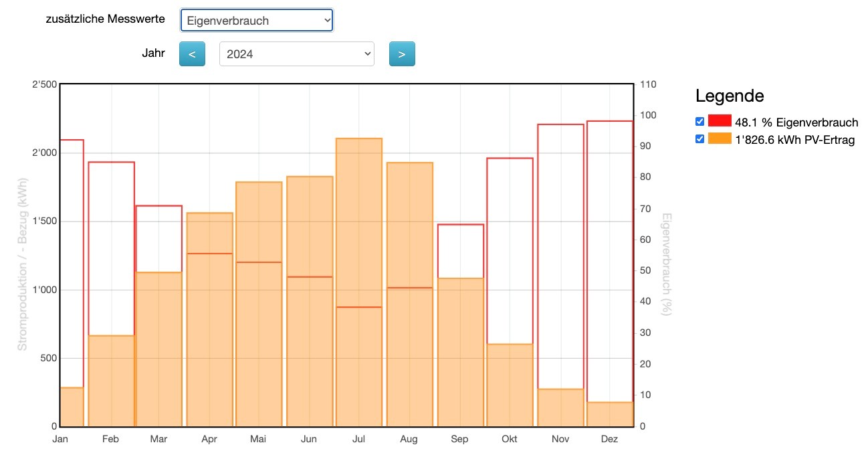Go to previous year with left arrow
Screen dimensions: 868x455
[x=191, y=54]
